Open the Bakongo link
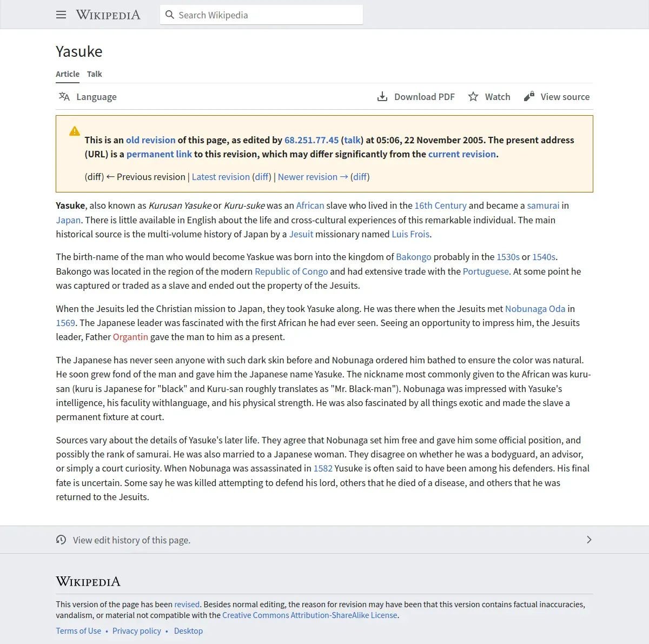The image size is (649, 644). point(414,257)
